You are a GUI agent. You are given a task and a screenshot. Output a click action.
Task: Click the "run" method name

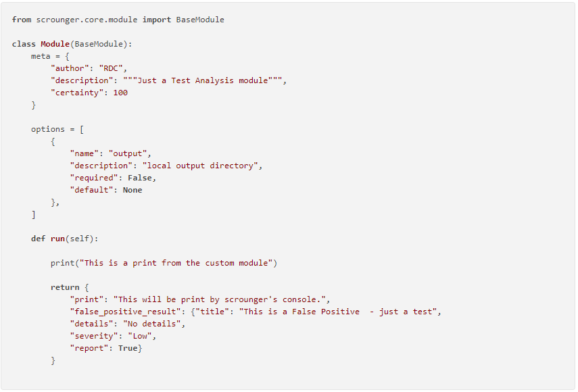(x=57, y=239)
